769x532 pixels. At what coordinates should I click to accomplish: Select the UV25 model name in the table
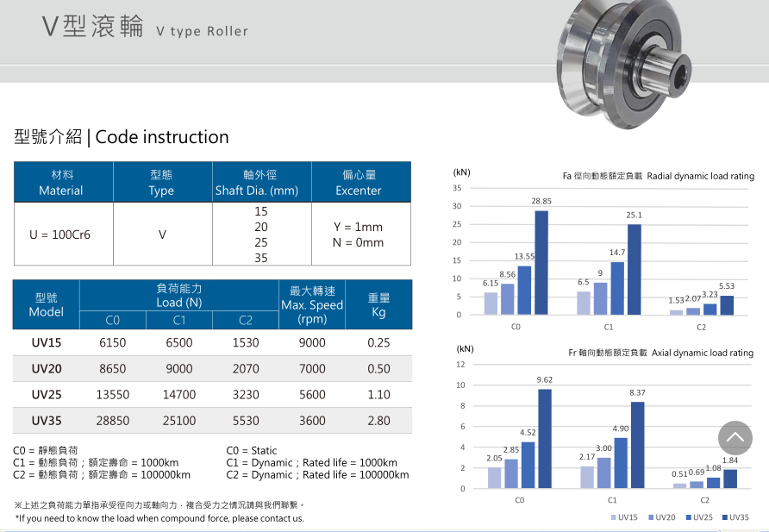coord(47,395)
